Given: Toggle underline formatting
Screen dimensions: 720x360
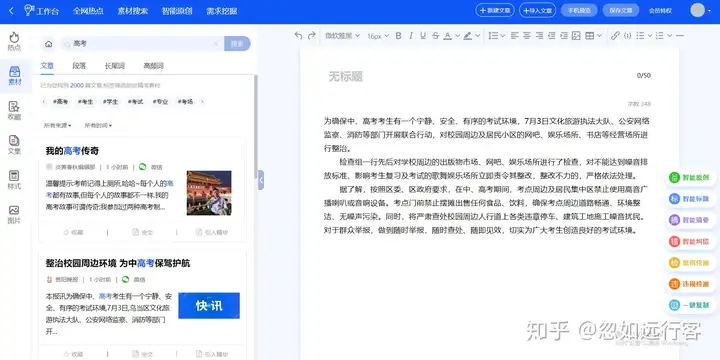Looking at the screenshot, I should [423, 35].
